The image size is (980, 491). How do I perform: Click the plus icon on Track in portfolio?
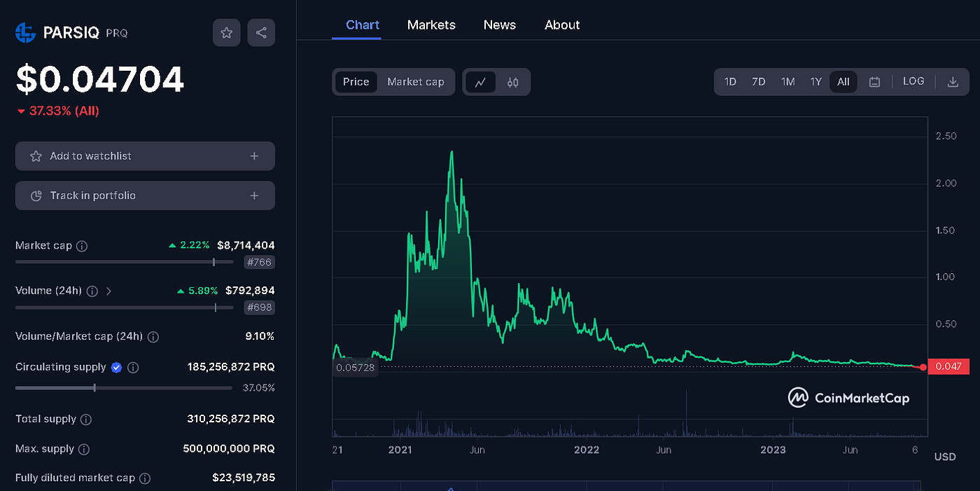pyautogui.click(x=254, y=195)
